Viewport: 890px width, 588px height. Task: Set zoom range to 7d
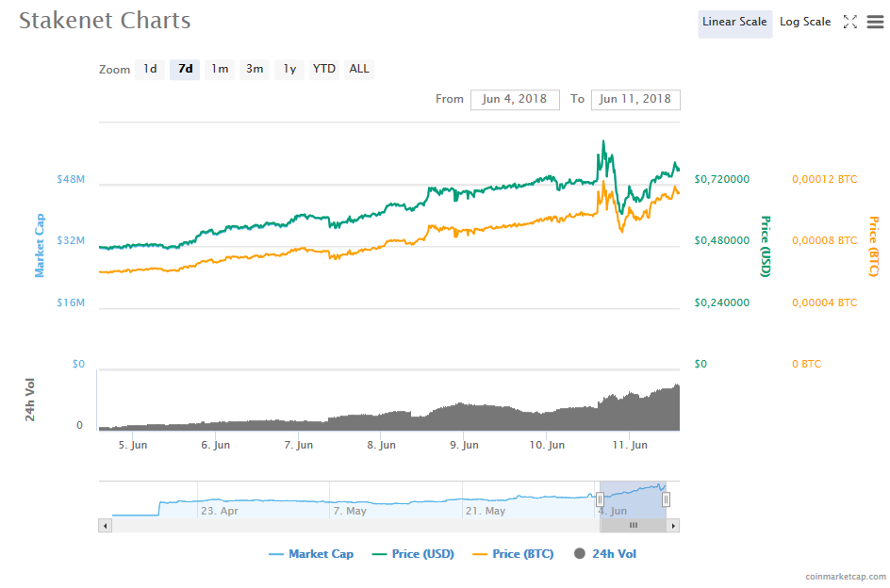185,69
